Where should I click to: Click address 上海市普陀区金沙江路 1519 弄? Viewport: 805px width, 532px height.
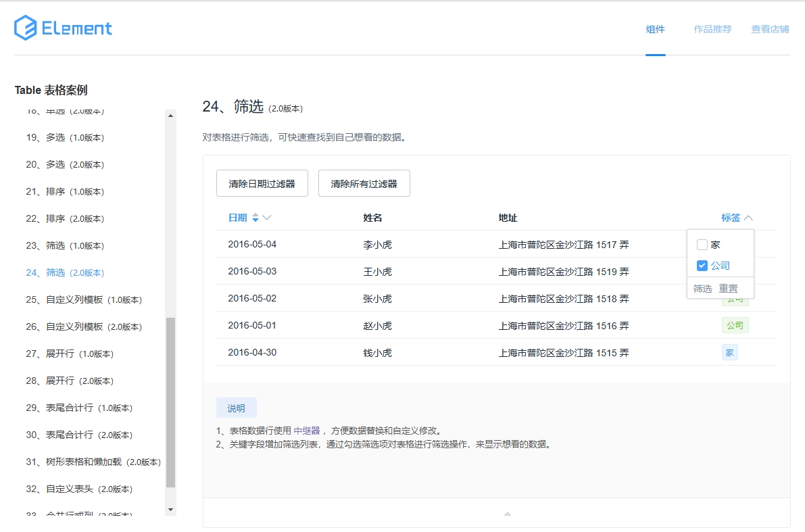coord(564,272)
